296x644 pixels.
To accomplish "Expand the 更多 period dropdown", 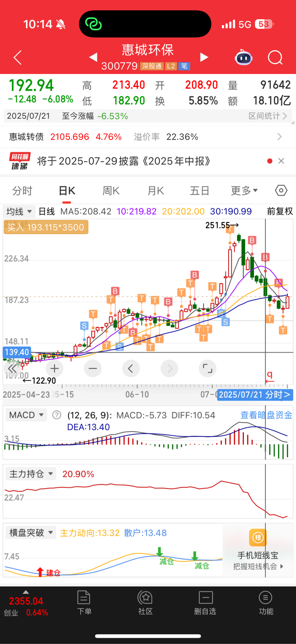I will pos(244,191).
